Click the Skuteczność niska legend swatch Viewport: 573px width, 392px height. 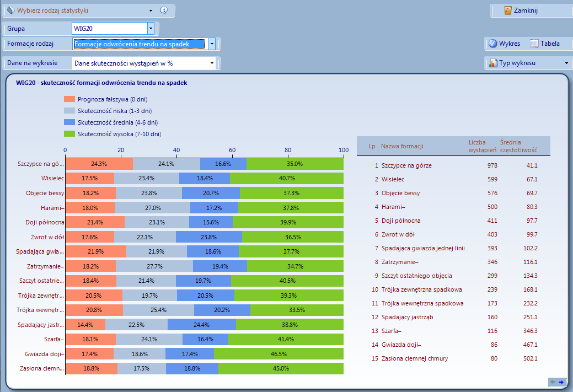pos(69,111)
